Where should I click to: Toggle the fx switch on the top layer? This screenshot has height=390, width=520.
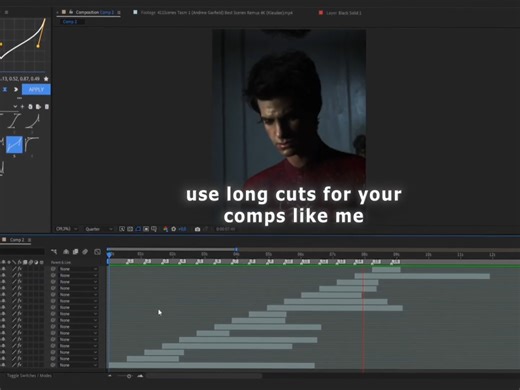[x=20, y=269]
